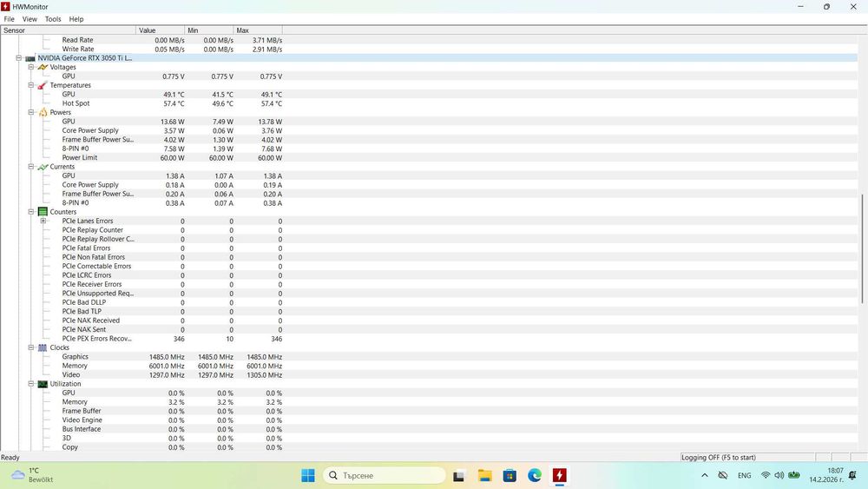This screenshot has height=489, width=868.
Task: Collapse the Voltages tree section
Action: pyautogui.click(x=31, y=67)
